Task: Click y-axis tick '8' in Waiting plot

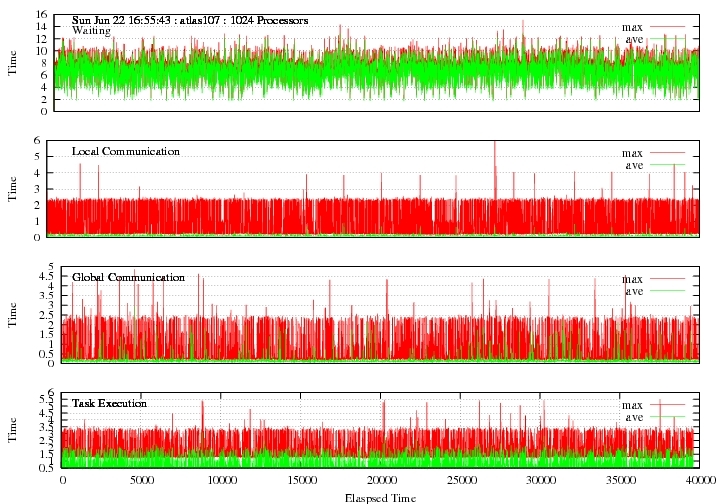Action: 44,63
